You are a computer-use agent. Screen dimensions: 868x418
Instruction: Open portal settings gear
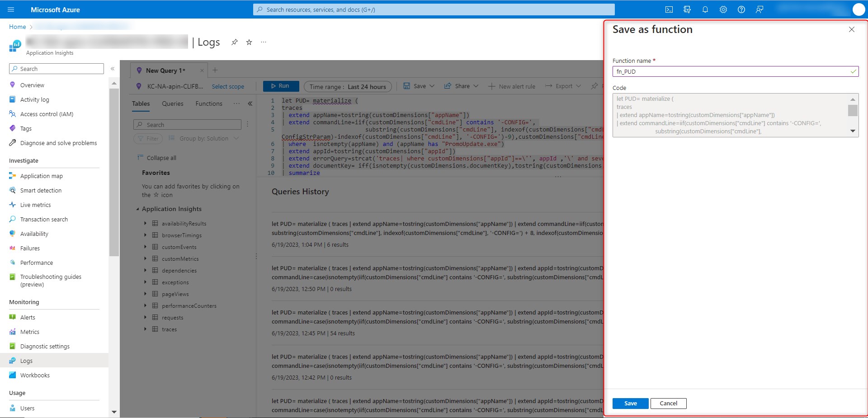pyautogui.click(x=723, y=9)
